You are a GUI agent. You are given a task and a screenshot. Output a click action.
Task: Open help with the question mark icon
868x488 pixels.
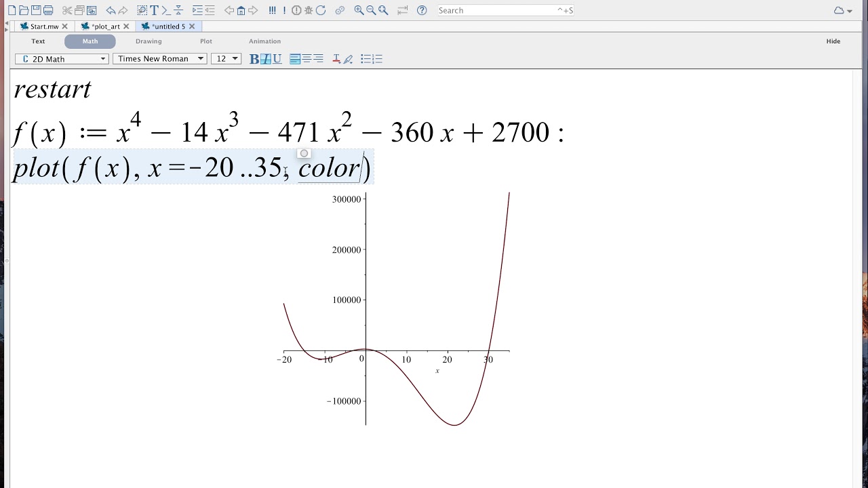(422, 10)
